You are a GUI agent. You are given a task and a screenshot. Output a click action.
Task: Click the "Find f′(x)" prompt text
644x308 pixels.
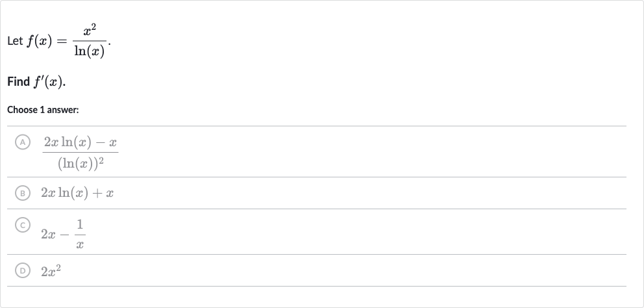[36, 82]
